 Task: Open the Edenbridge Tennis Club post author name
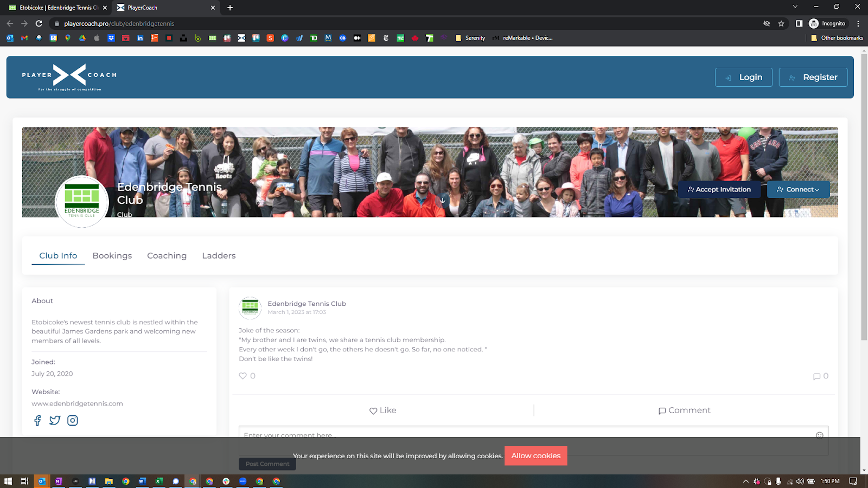pos(307,304)
